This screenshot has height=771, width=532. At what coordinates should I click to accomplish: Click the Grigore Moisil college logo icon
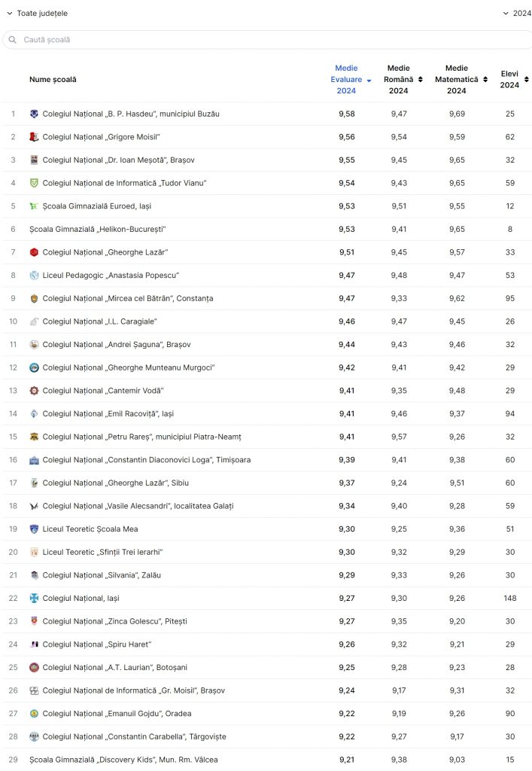point(34,137)
